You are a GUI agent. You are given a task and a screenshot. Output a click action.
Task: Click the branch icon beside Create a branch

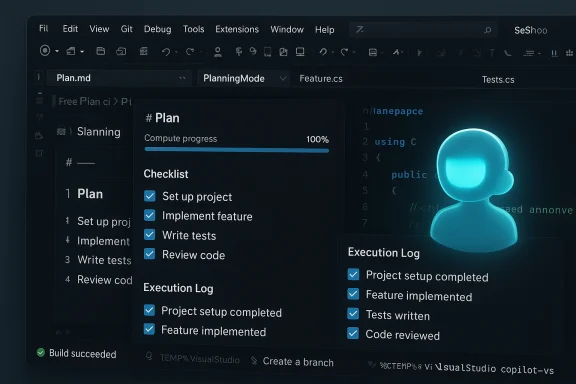pos(254,361)
